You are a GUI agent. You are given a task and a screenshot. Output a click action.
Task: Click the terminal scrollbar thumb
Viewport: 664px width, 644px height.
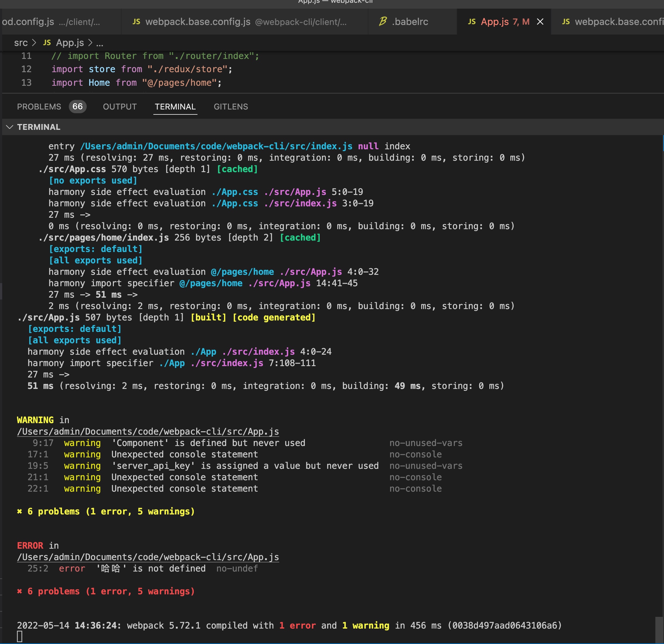pos(659,629)
